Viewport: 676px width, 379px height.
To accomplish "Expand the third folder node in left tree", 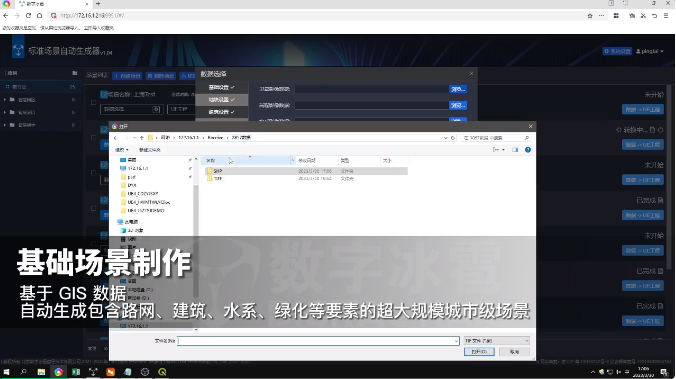I will (5, 125).
